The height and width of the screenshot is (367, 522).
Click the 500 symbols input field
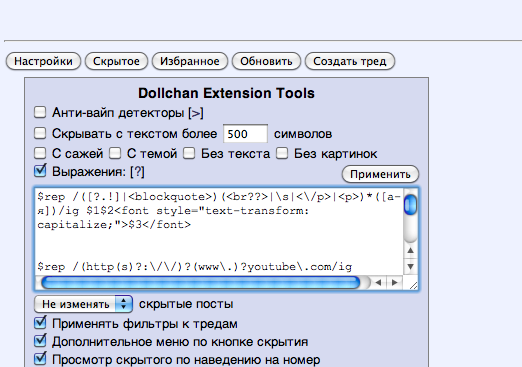(x=245, y=134)
